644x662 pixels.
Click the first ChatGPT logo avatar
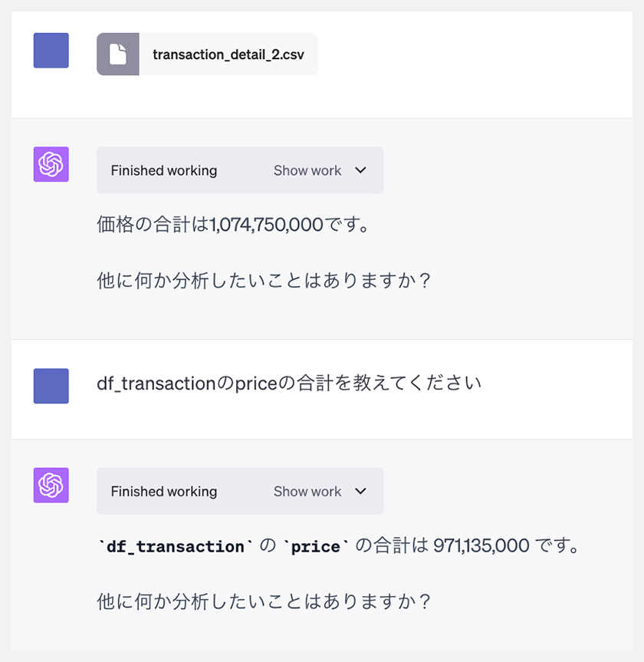pos(51,164)
